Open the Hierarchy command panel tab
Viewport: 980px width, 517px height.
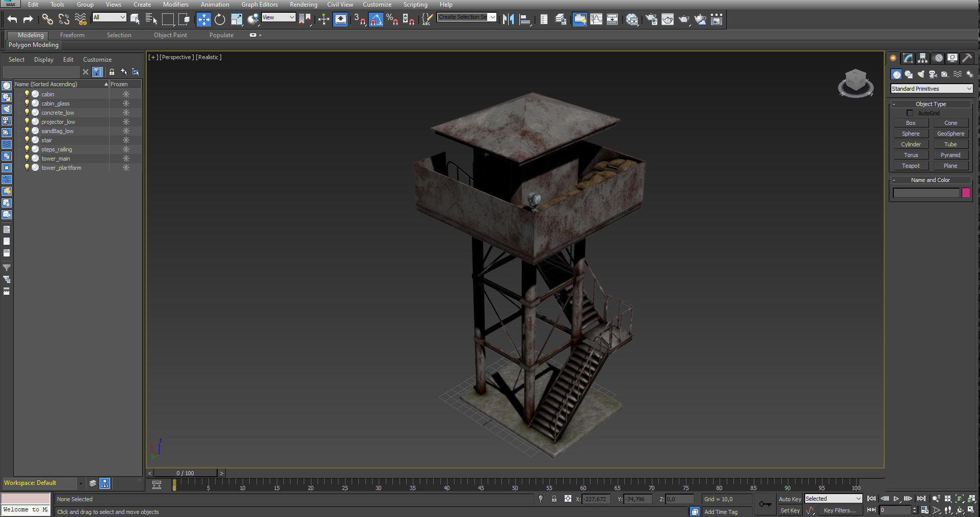(x=922, y=58)
